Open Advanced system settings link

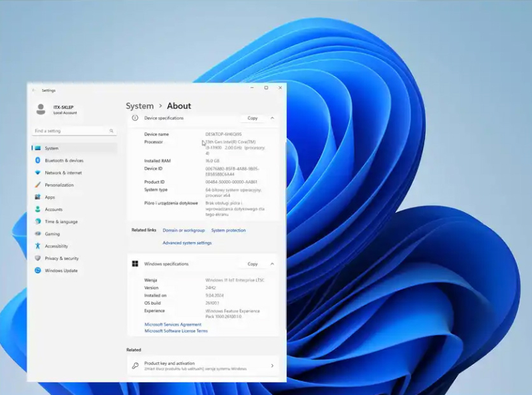[x=187, y=243]
